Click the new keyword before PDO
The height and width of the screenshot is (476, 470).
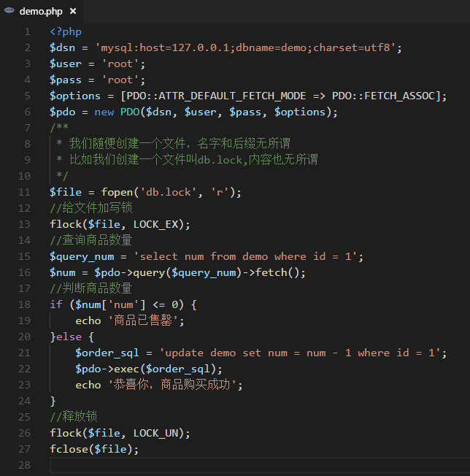tap(104, 112)
